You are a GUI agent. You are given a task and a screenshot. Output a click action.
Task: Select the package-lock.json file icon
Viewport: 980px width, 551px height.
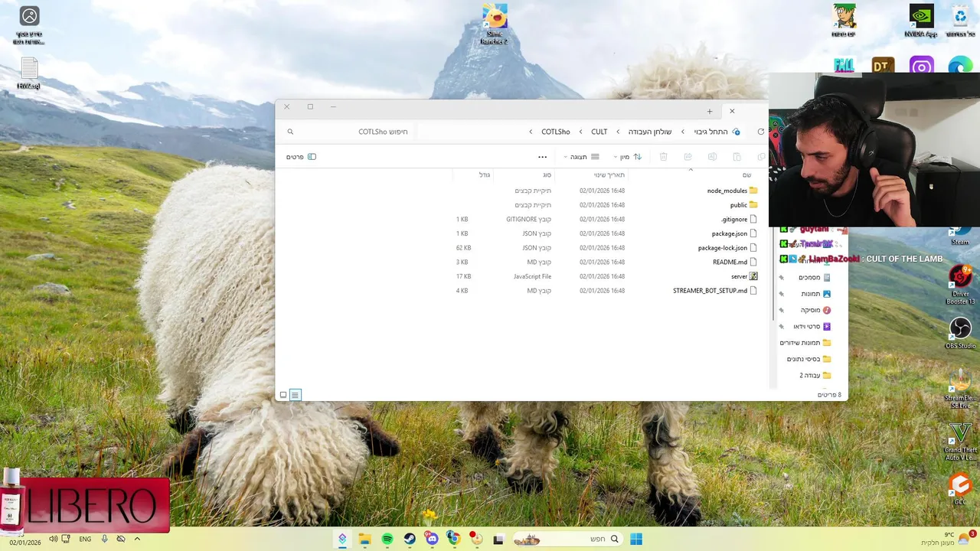click(x=753, y=248)
